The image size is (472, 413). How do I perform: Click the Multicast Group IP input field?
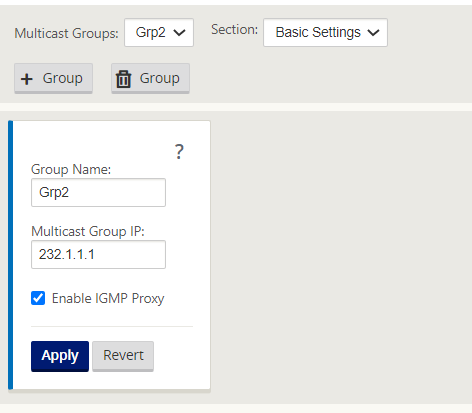pyautogui.click(x=98, y=254)
